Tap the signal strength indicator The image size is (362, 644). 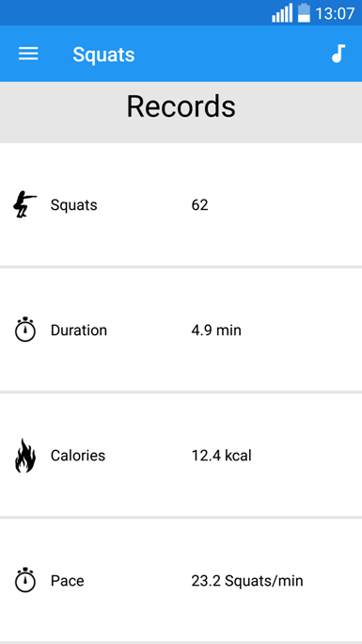[282, 13]
